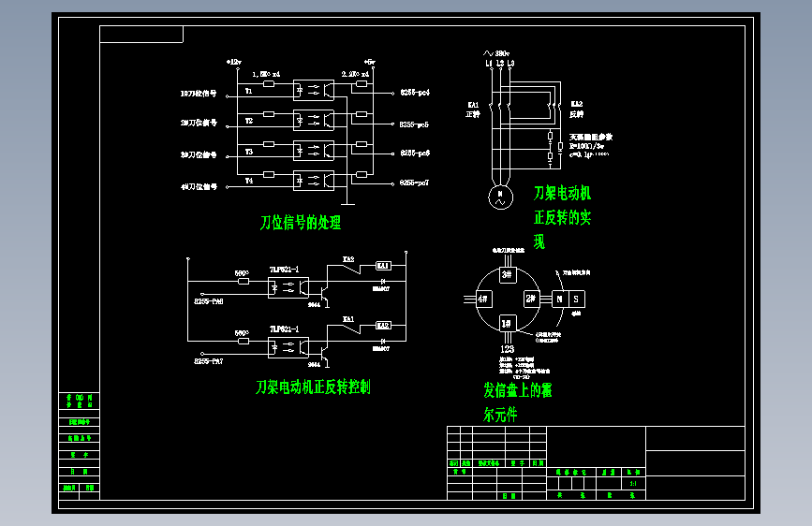
Task: Click the 2# Hall element box
Action: coord(531,299)
